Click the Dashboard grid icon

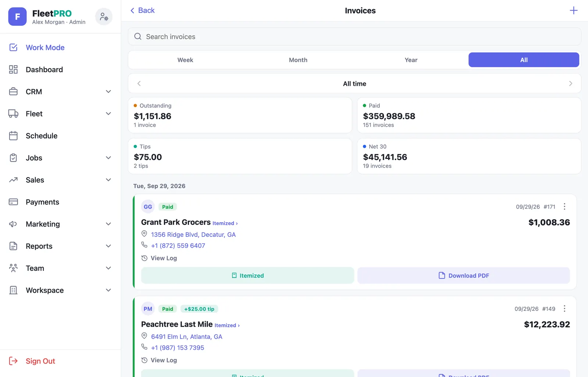point(13,70)
